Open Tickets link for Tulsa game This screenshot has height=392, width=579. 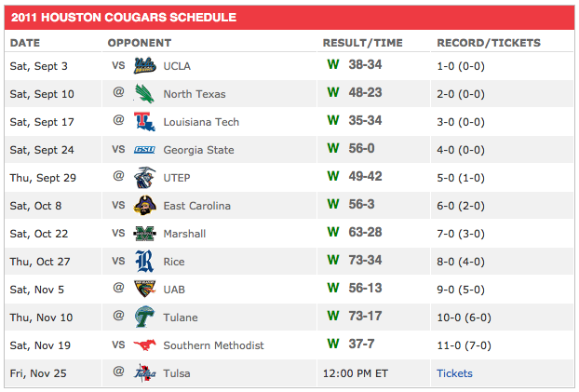[454, 373]
